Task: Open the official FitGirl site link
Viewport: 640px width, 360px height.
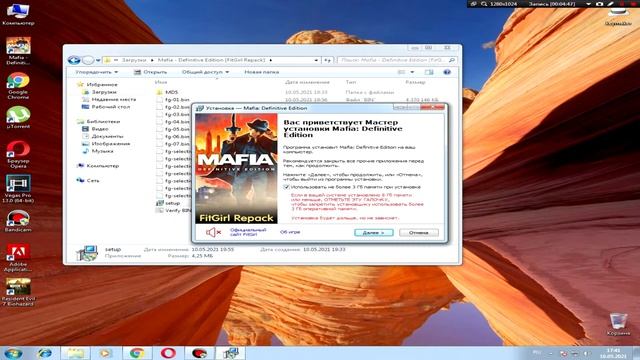Action: [x=248, y=232]
